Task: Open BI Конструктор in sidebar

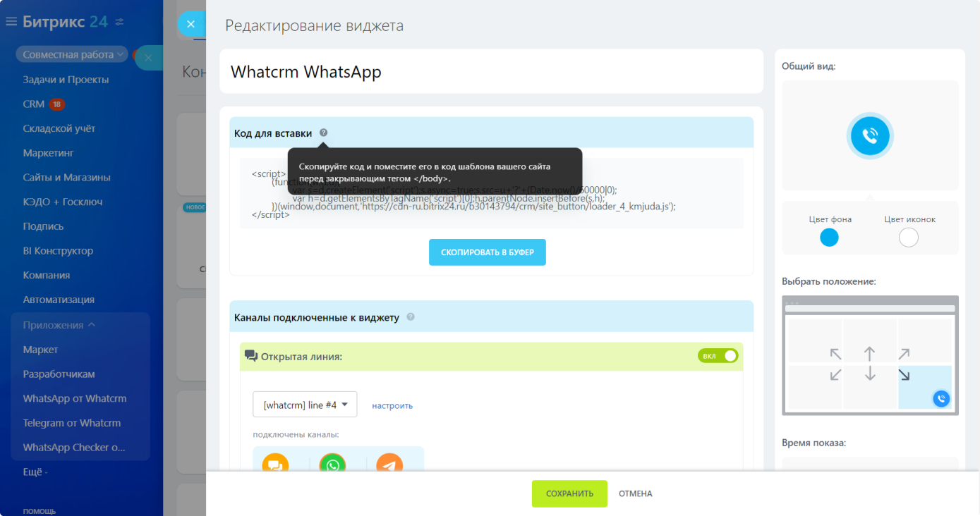Action: point(58,251)
